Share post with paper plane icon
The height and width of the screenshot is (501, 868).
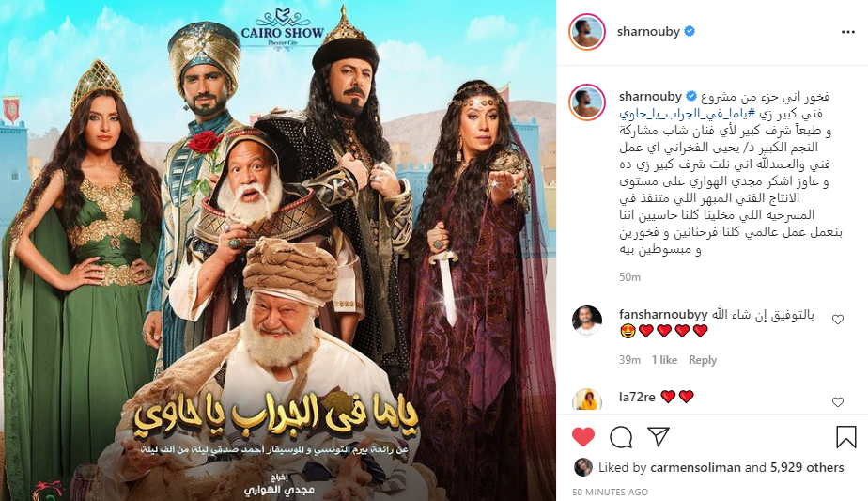pos(659,436)
